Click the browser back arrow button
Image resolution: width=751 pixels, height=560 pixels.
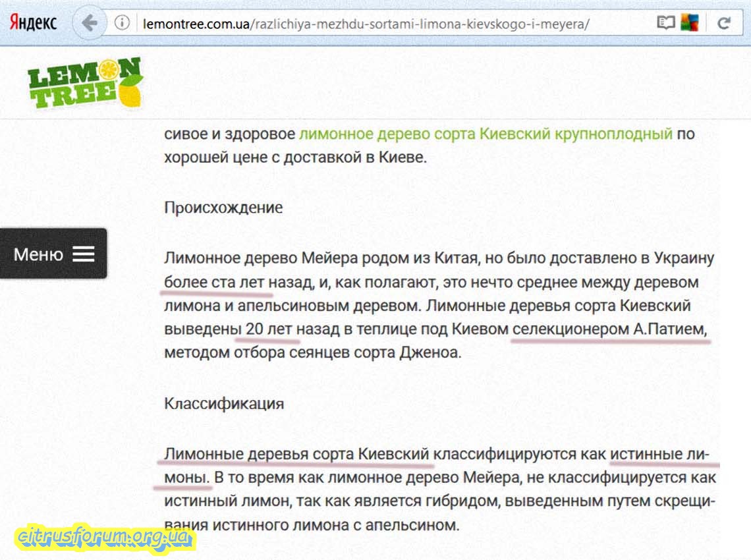[x=90, y=24]
